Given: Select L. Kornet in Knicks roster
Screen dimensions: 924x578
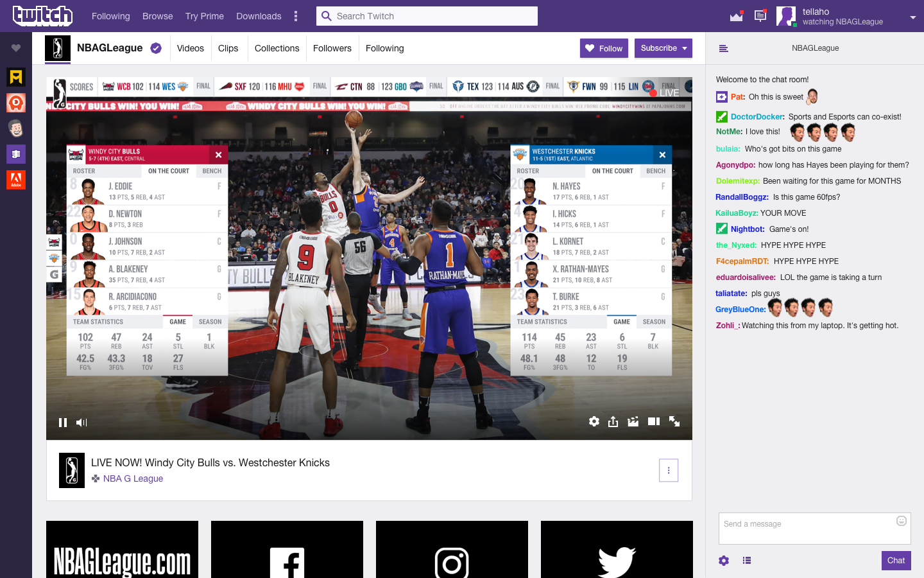Looking at the screenshot, I should pyautogui.click(x=592, y=246).
